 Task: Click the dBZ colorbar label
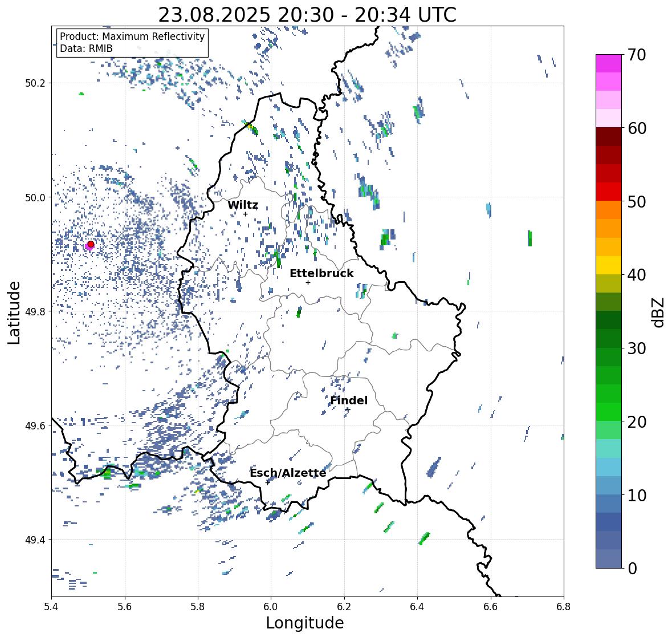[x=659, y=313]
